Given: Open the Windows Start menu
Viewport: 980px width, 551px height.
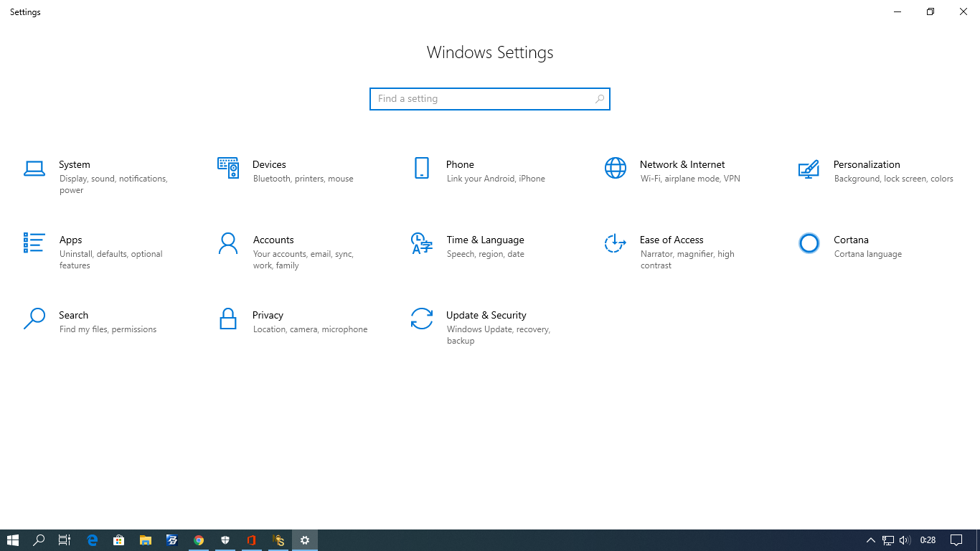Looking at the screenshot, I should click(x=13, y=540).
